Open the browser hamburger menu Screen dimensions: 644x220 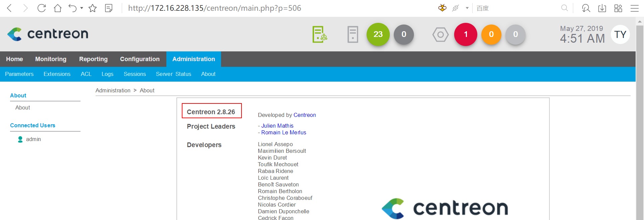635,8
